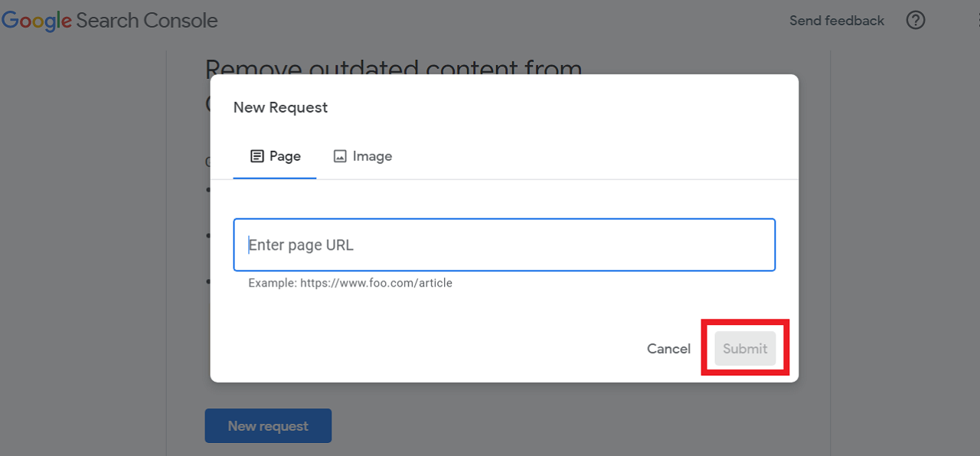980x456 pixels.
Task: Click the blue New request button
Action: pyautogui.click(x=268, y=425)
